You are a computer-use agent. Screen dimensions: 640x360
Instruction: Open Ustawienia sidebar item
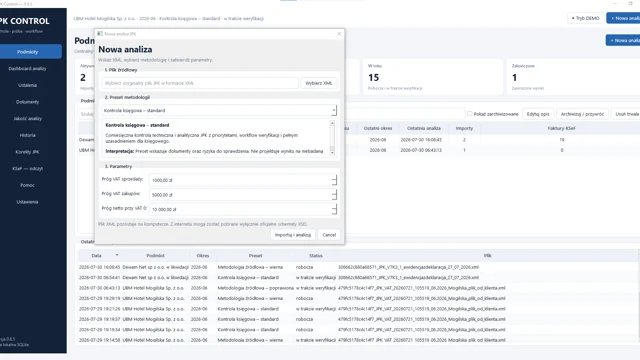click(x=28, y=202)
